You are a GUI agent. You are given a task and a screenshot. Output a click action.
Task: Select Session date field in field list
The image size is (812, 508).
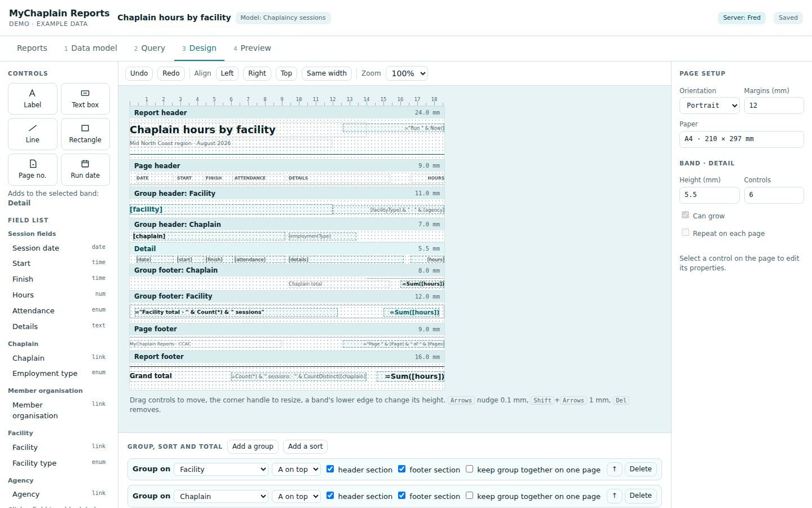click(x=59, y=248)
